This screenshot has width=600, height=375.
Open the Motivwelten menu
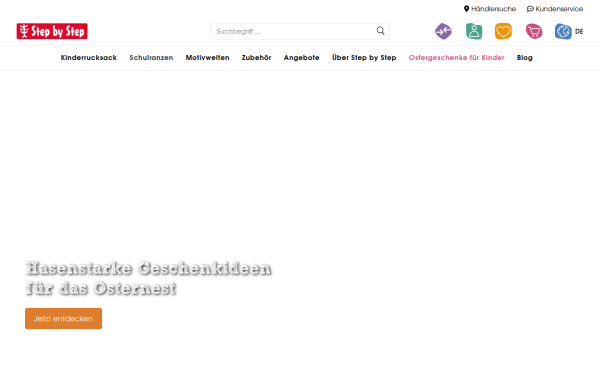tap(207, 58)
